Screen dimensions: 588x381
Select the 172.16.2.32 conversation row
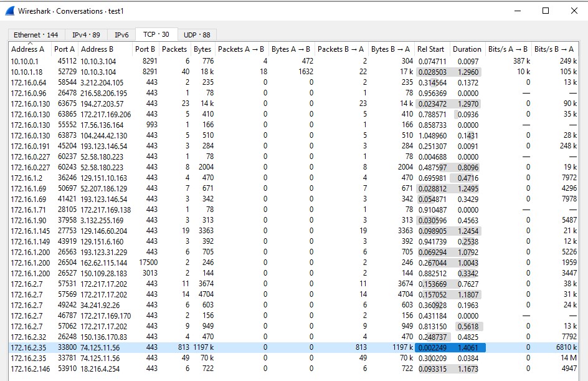point(293,337)
